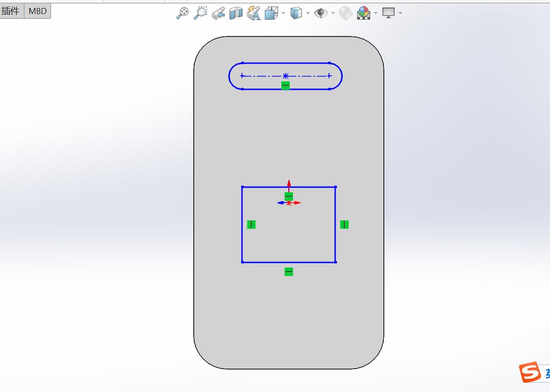This screenshot has width=550, height=392.
Task: Click the View Settings monitor icon
Action: [x=388, y=13]
